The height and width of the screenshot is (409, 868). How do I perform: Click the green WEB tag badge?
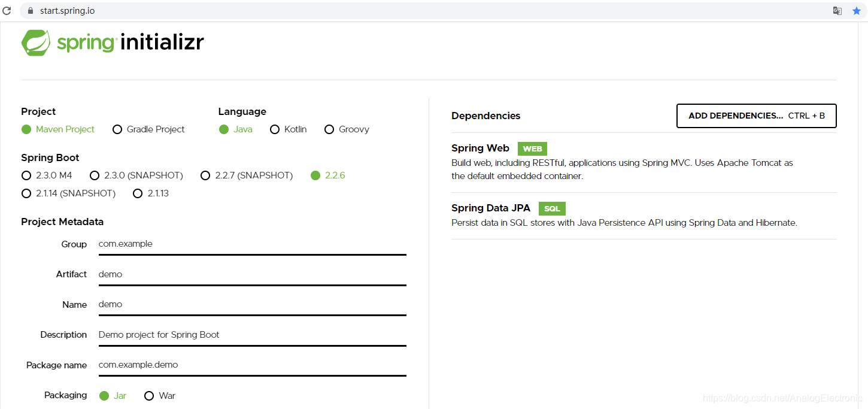click(x=532, y=149)
